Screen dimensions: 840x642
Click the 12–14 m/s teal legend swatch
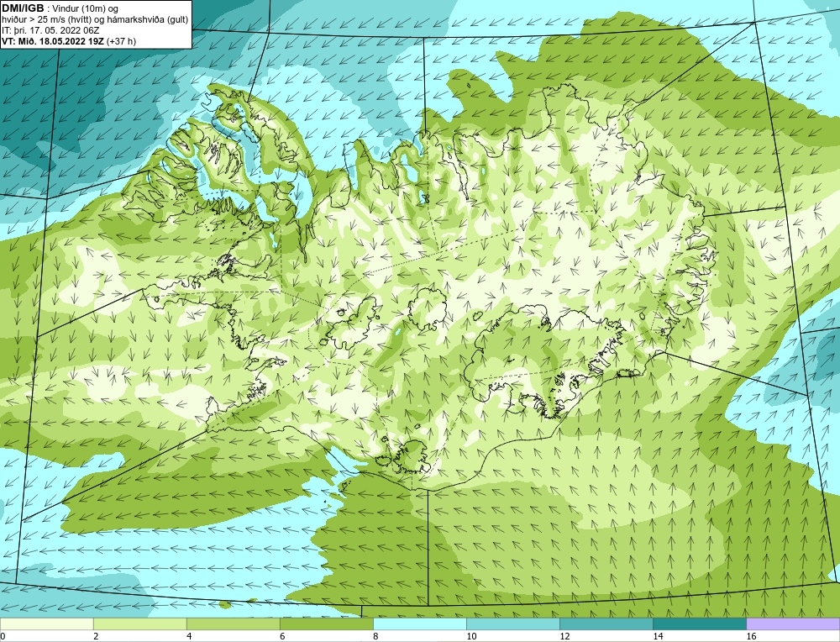pos(606,624)
